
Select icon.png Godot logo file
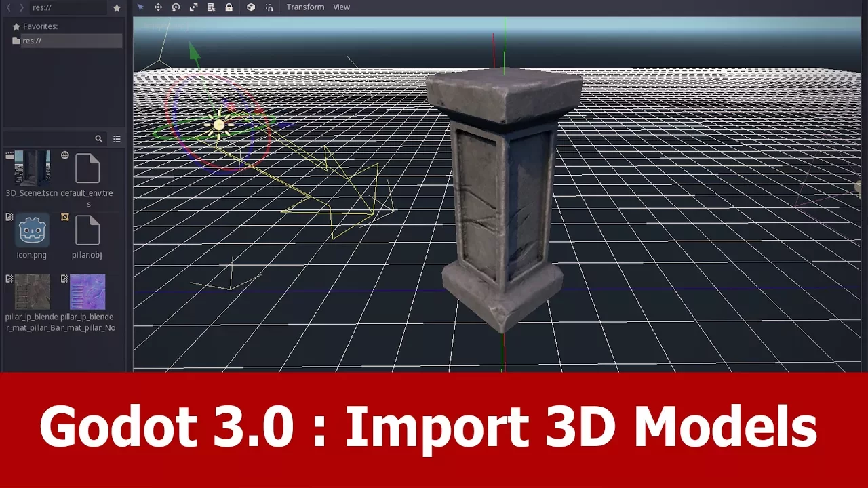point(32,230)
